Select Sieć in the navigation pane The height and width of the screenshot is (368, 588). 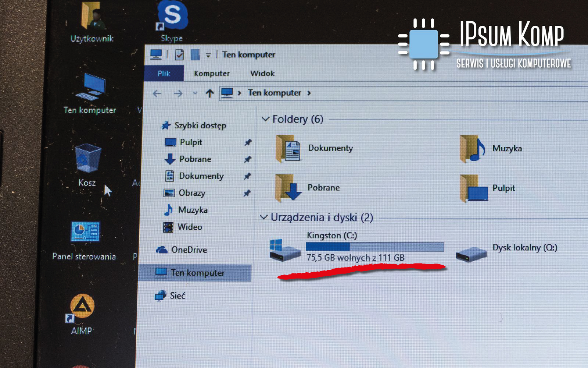[170, 296]
